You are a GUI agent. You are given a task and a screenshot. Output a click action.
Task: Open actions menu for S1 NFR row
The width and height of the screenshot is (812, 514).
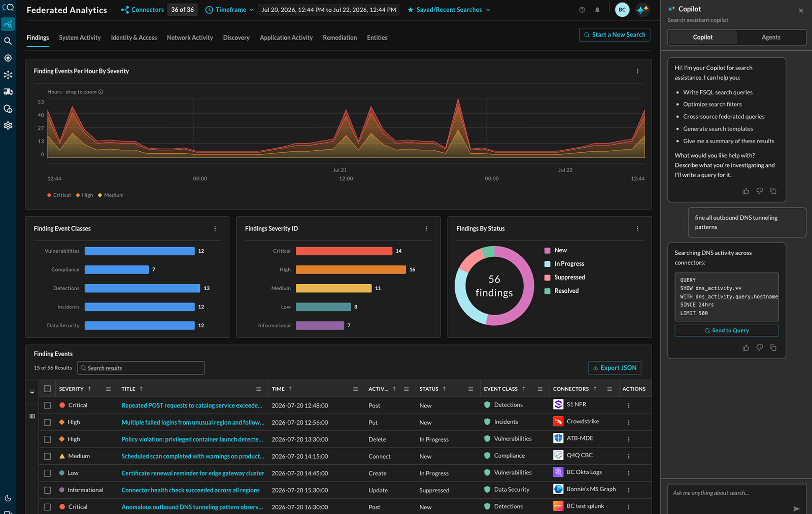(628, 405)
